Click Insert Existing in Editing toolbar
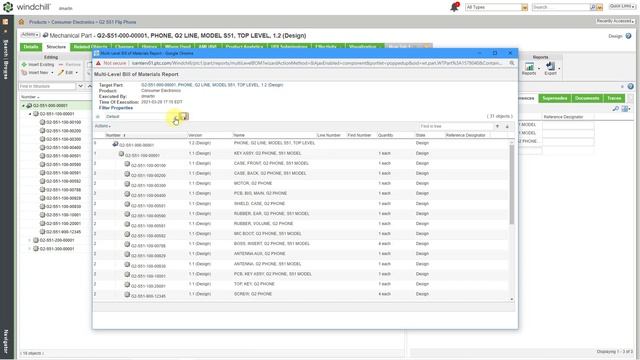 pyautogui.click(x=38, y=64)
